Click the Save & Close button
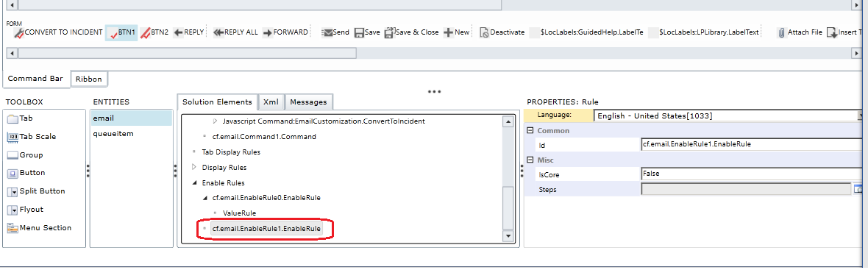 click(x=411, y=32)
